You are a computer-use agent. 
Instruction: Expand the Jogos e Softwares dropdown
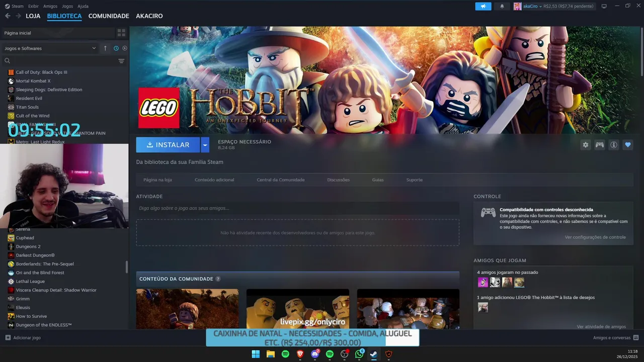[50, 48]
